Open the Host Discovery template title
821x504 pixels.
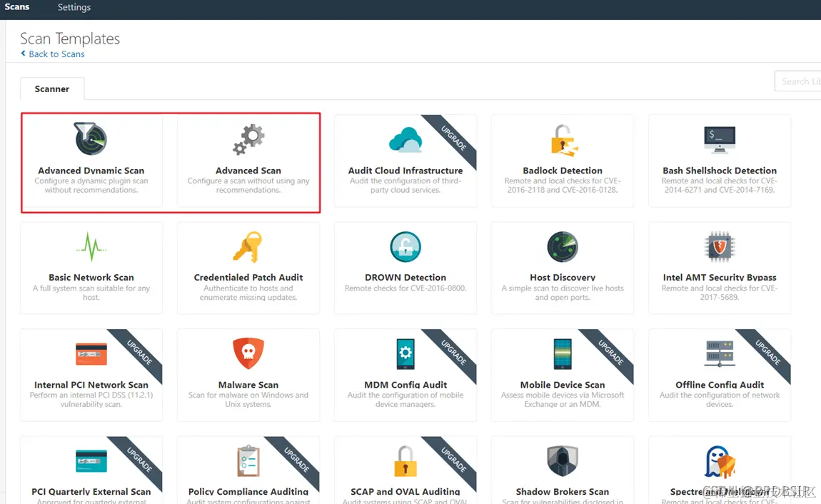coord(563,278)
